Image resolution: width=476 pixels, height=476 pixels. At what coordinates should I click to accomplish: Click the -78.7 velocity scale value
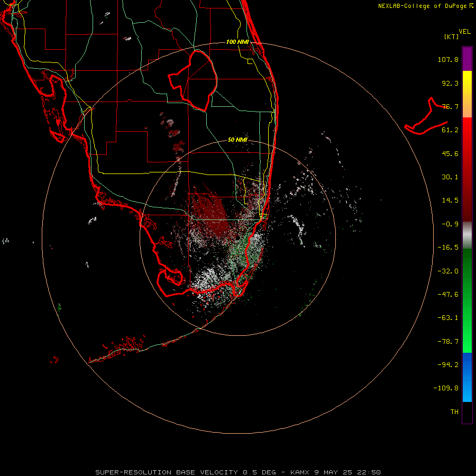[x=448, y=342]
